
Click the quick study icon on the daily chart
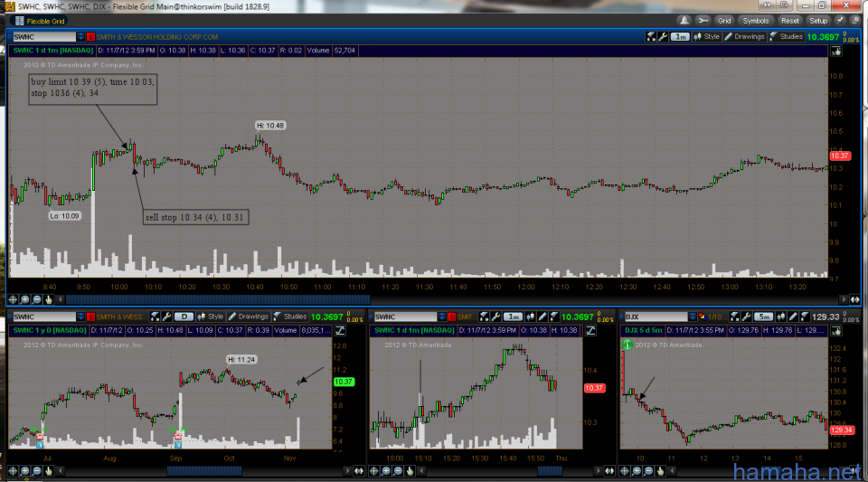click(x=155, y=317)
